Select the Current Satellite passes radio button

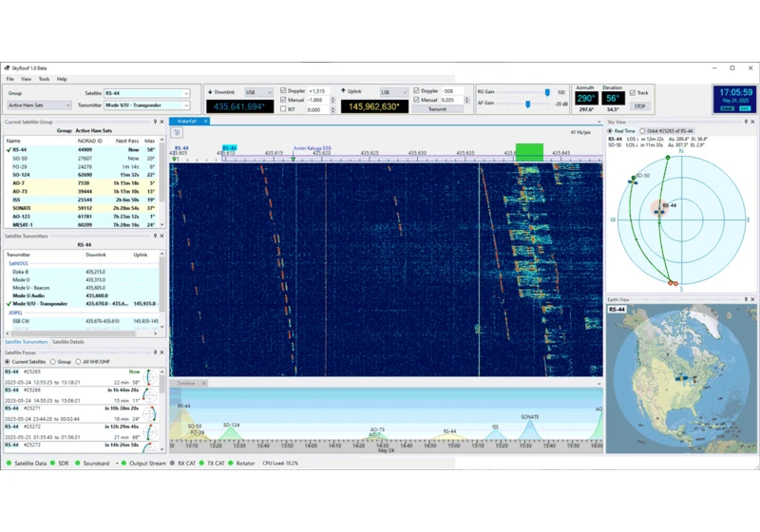(x=8, y=361)
